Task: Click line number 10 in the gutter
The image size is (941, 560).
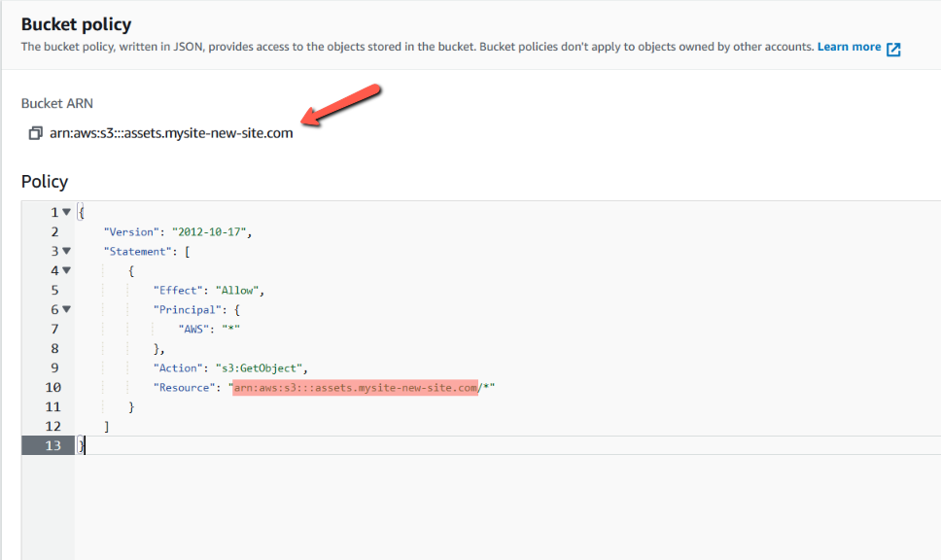Action: [52, 388]
